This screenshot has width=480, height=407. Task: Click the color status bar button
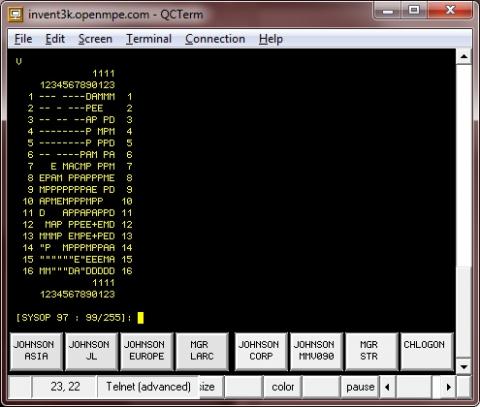tap(283, 387)
